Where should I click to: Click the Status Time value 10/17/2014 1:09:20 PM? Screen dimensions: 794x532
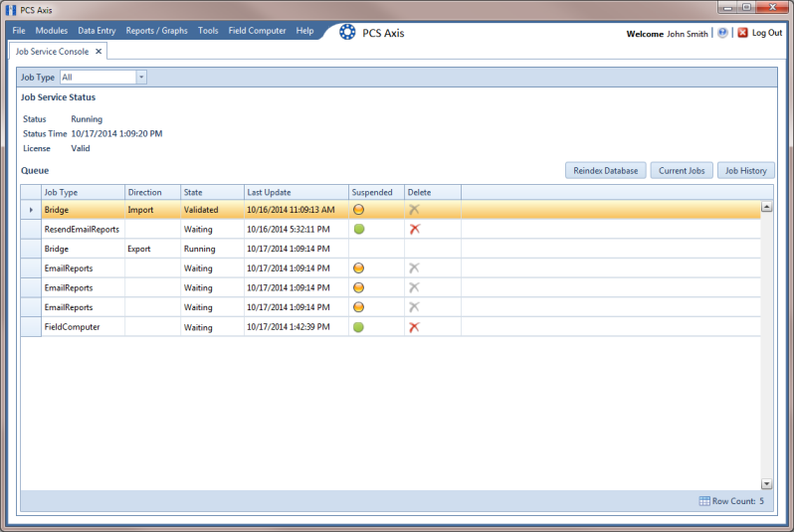[117, 133]
